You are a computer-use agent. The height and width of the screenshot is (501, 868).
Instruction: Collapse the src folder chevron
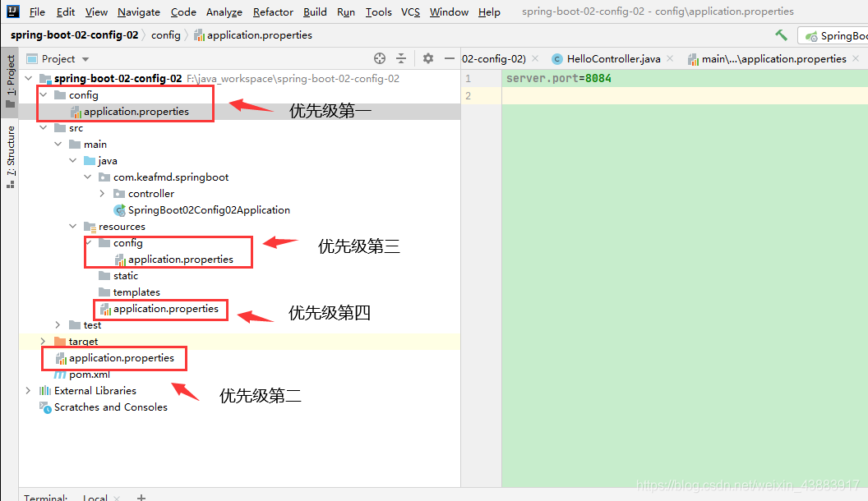[x=44, y=128]
